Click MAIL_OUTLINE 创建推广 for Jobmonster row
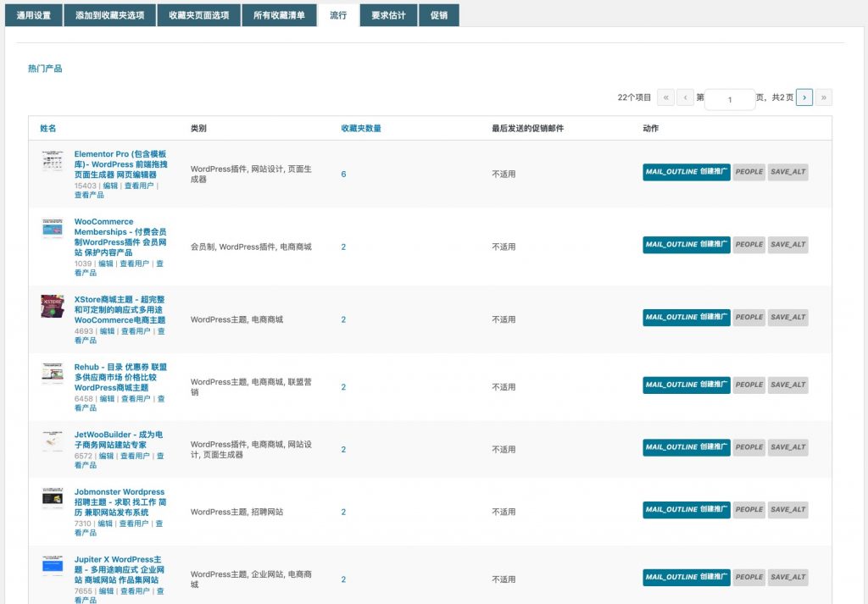This screenshot has width=868, height=604. pyautogui.click(x=687, y=510)
